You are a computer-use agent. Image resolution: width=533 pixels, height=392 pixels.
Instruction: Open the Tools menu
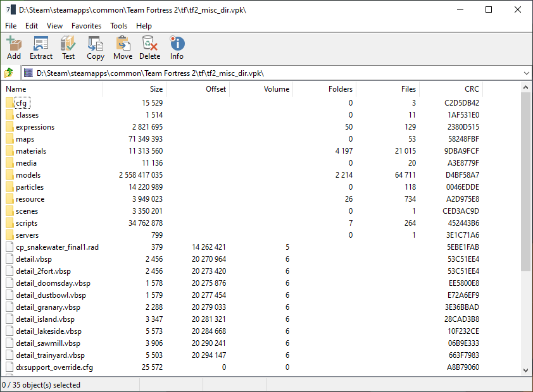coord(118,26)
